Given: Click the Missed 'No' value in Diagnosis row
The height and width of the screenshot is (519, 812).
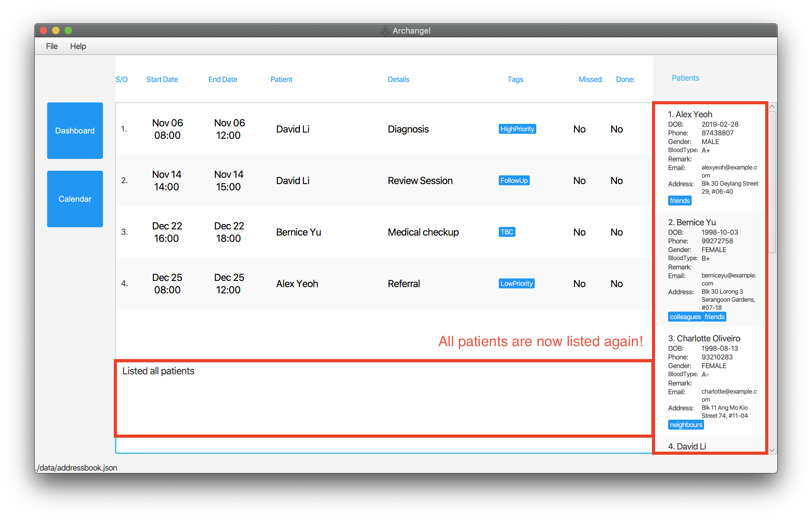Looking at the screenshot, I should [579, 129].
